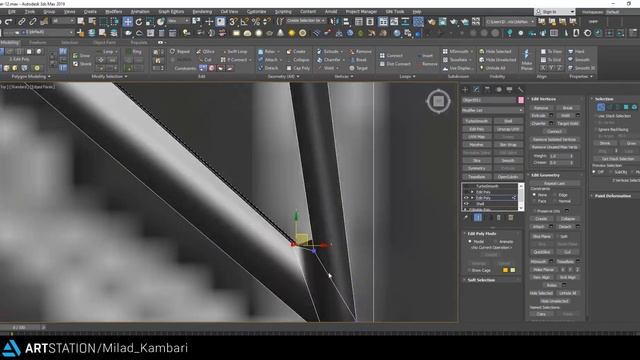The image size is (640, 360).
Task: Expand the Paint Deformation rollout
Action: click(614, 196)
